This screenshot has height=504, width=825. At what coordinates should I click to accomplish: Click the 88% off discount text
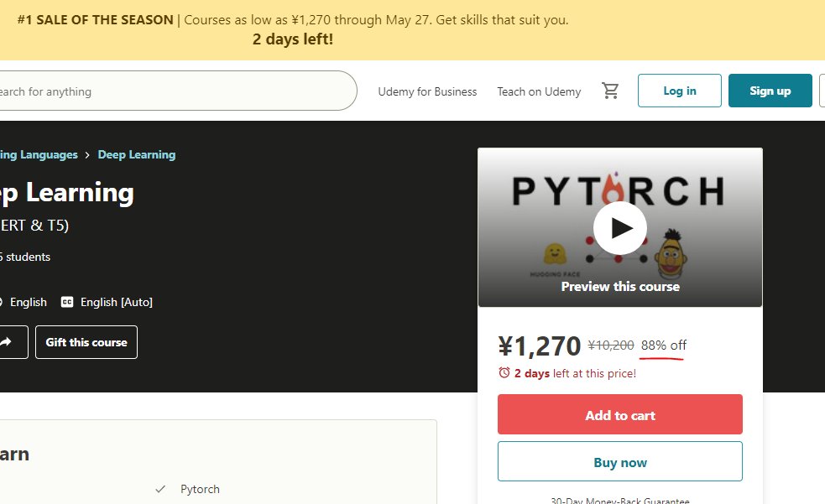[664, 346]
